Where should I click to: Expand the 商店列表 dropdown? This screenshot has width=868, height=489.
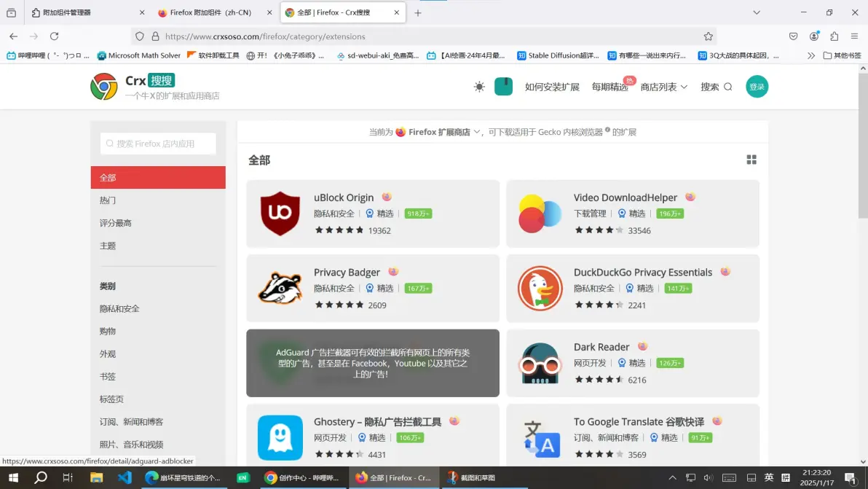(x=663, y=87)
